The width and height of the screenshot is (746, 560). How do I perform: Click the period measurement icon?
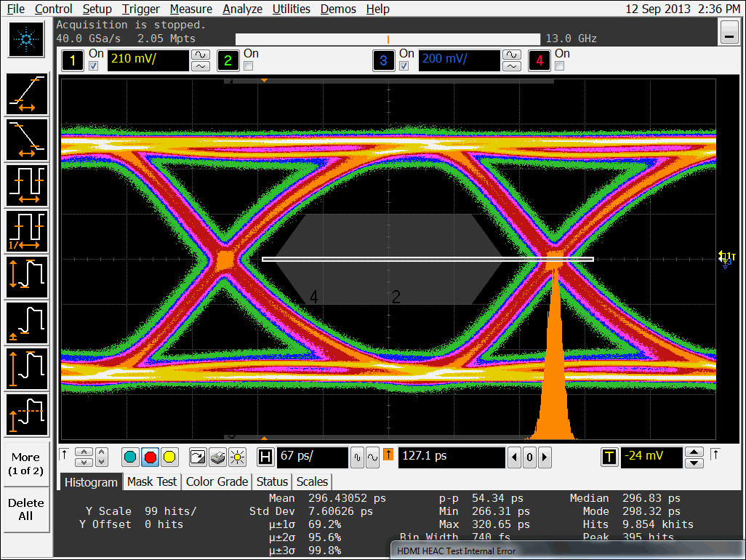click(x=27, y=185)
